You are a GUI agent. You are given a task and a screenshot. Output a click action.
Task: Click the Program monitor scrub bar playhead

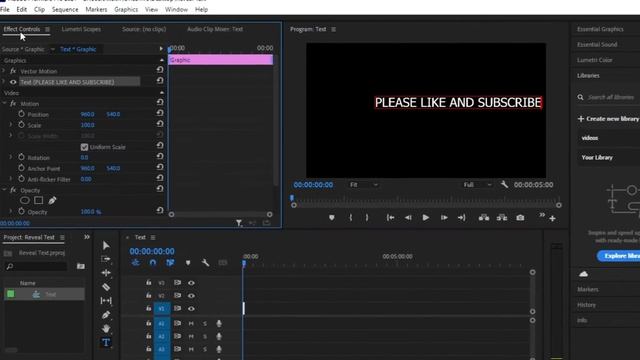tap(292, 198)
